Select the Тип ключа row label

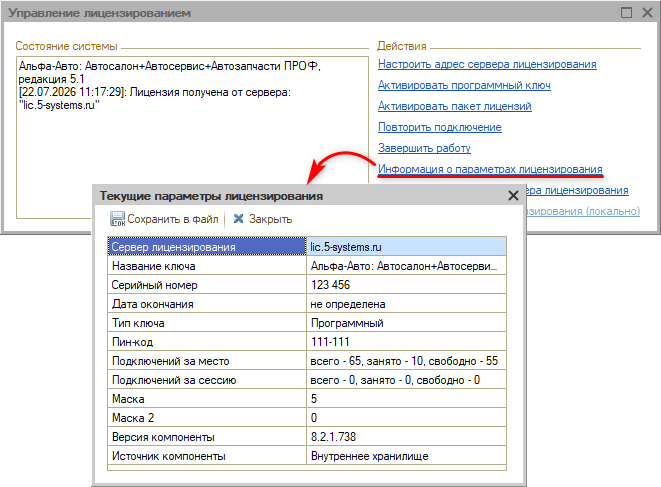tap(207, 323)
